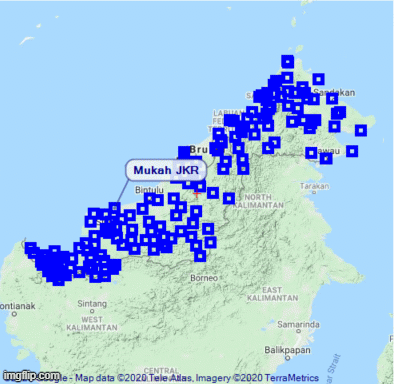Click the imgflip.com watermark
This screenshot has height=384, width=394.
click(32, 376)
